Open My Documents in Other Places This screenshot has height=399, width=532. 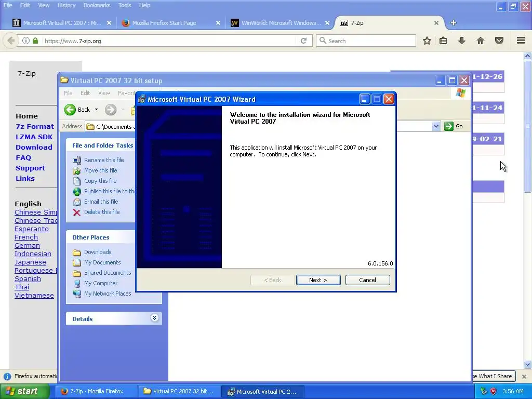(x=102, y=262)
